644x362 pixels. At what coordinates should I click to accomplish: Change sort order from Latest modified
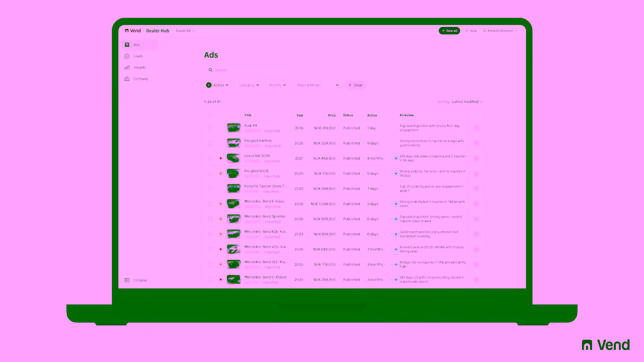coord(467,102)
